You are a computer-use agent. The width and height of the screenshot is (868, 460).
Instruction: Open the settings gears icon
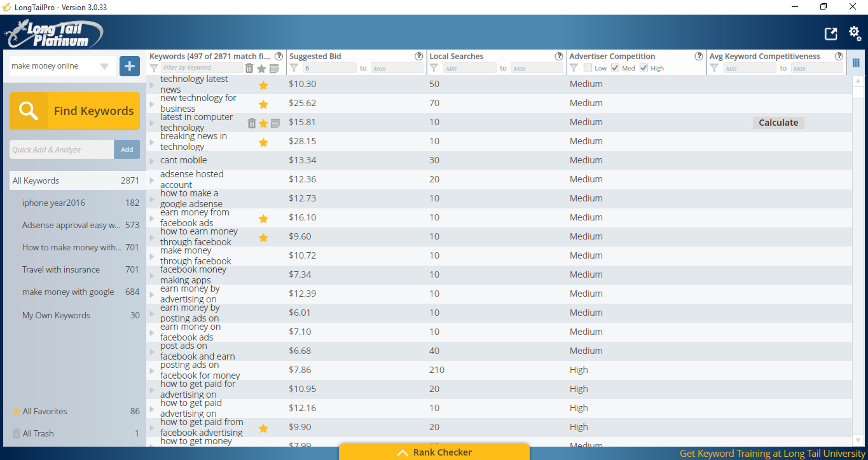[855, 33]
